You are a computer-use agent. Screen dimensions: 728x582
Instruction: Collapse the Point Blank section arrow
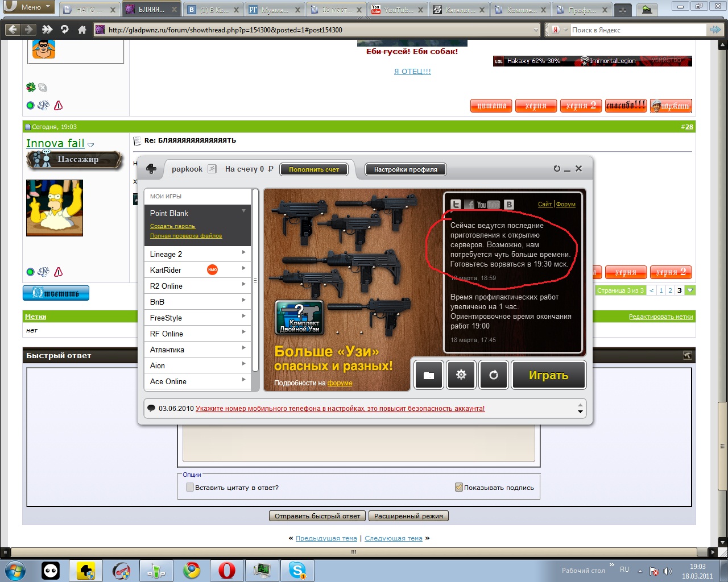click(x=244, y=211)
